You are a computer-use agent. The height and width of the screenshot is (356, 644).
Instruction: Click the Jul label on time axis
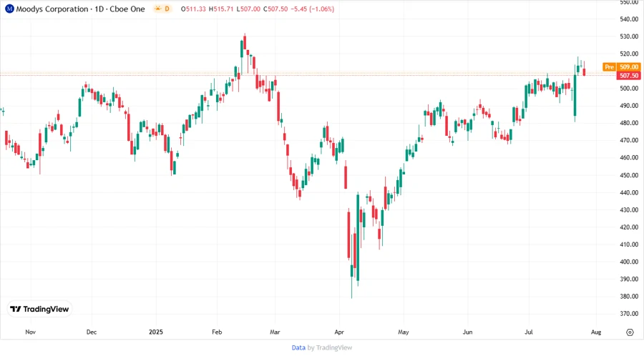coord(529,332)
